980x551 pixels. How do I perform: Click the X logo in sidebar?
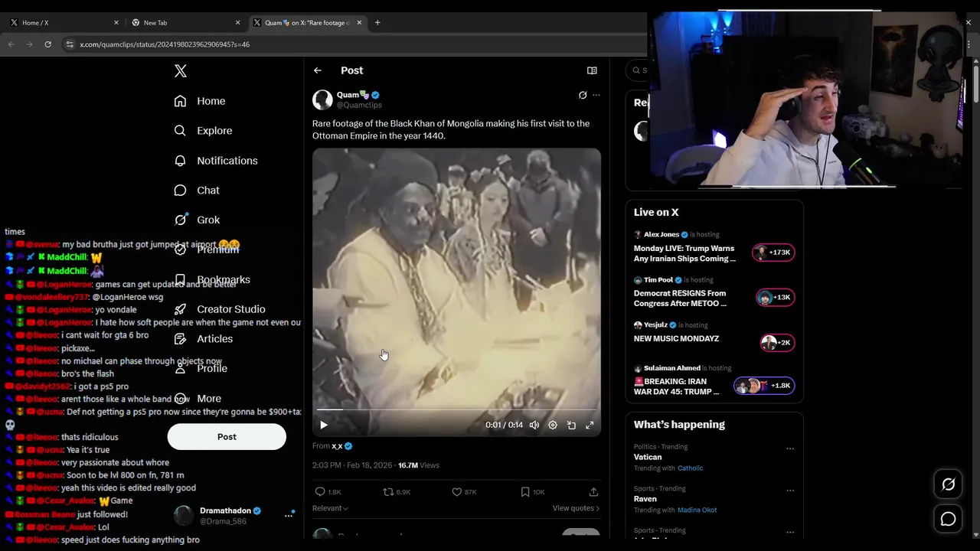(x=181, y=71)
